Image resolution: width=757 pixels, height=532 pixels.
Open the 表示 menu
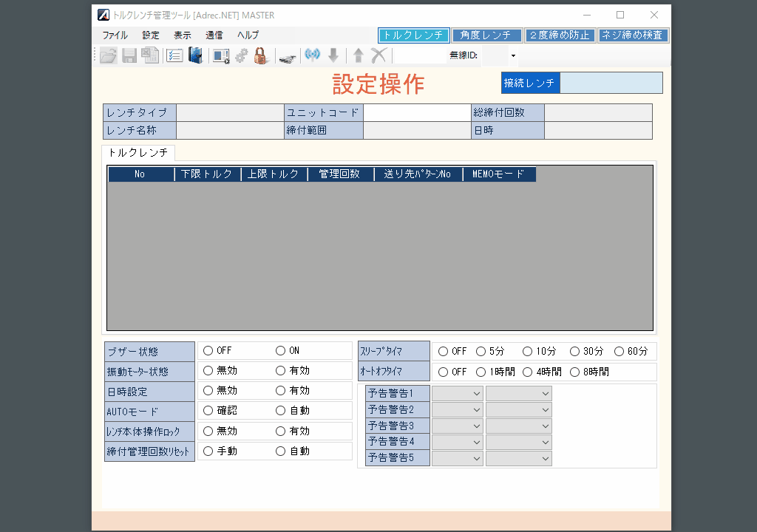(183, 35)
